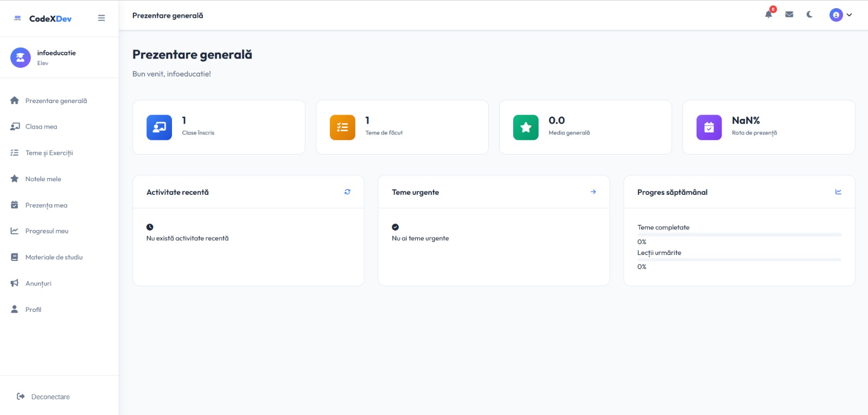The image size is (868, 415).
Task: Click the blue Clase înscris card icon
Action: pyautogui.click(x=159, y=127)
